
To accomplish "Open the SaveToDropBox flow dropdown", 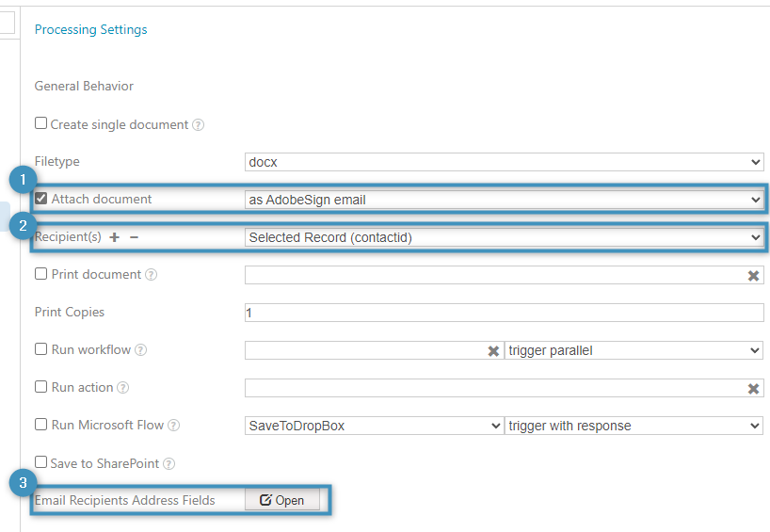I will click(375, 426).
